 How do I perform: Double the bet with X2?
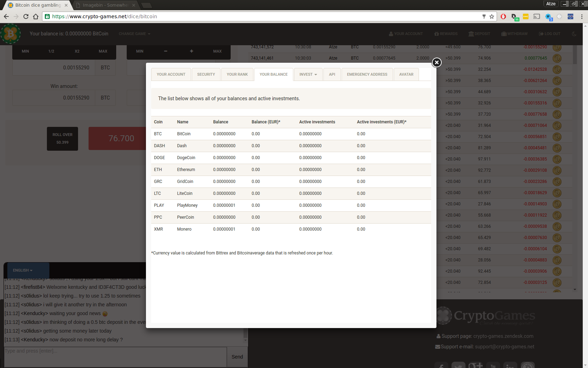77,51
